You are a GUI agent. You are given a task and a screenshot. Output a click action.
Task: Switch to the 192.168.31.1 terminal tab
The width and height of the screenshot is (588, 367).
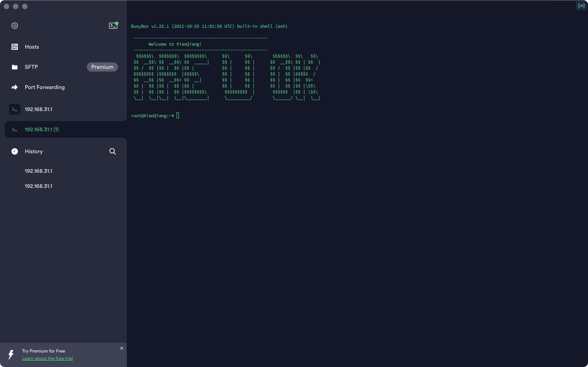click(38, 109)
